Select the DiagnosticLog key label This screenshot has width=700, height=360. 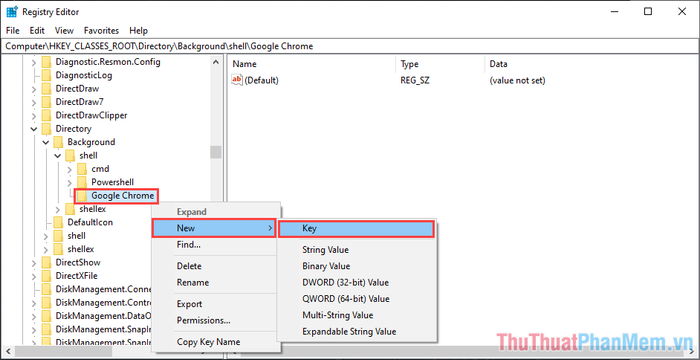[84, 75]
